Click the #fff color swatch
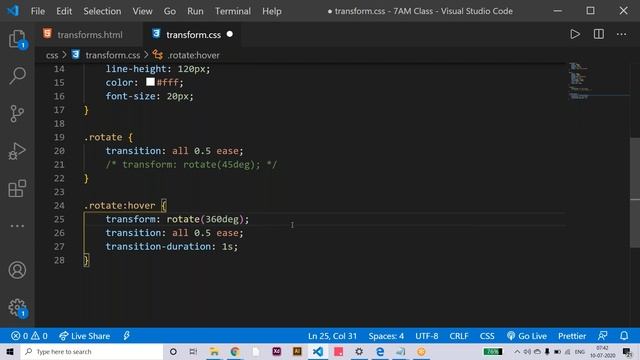640x360 pixels. click(x=150, y=82)
